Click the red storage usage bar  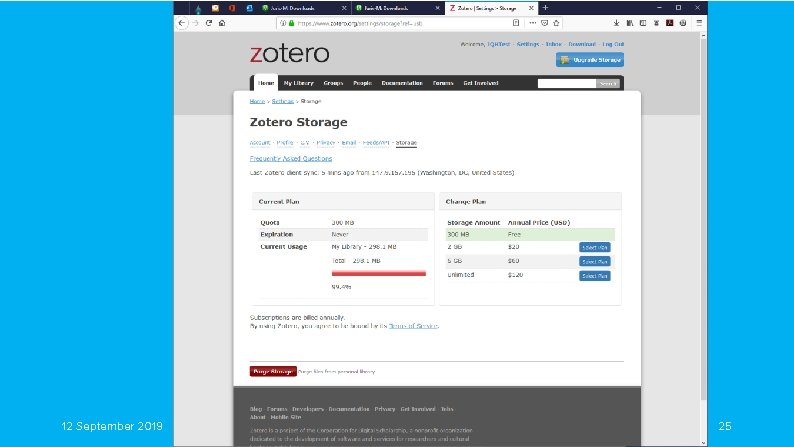coord(379,273)
